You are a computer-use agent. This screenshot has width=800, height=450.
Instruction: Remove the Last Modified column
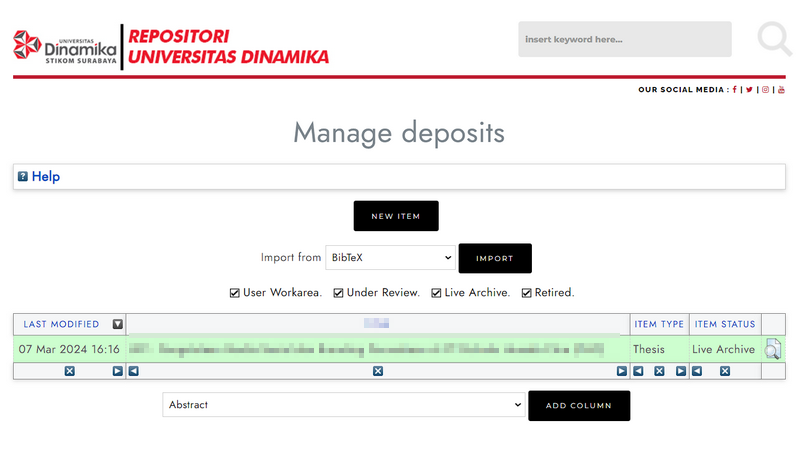click(70, 371)
